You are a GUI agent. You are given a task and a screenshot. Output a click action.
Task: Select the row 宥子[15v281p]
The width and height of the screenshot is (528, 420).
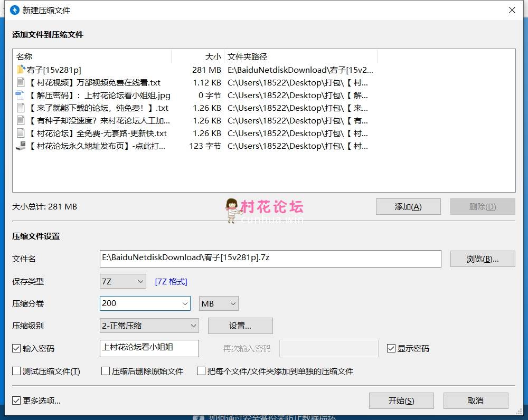tap(195, 70)
